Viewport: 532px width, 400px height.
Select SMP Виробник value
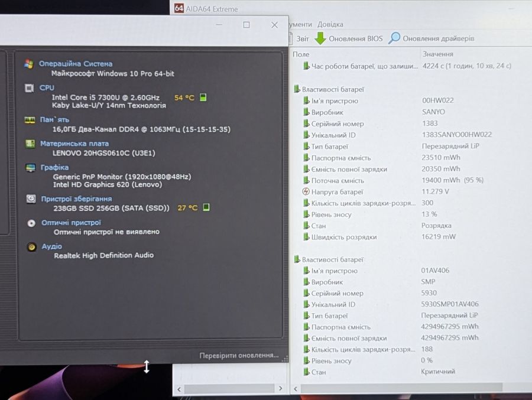click(x=428, y=282)
